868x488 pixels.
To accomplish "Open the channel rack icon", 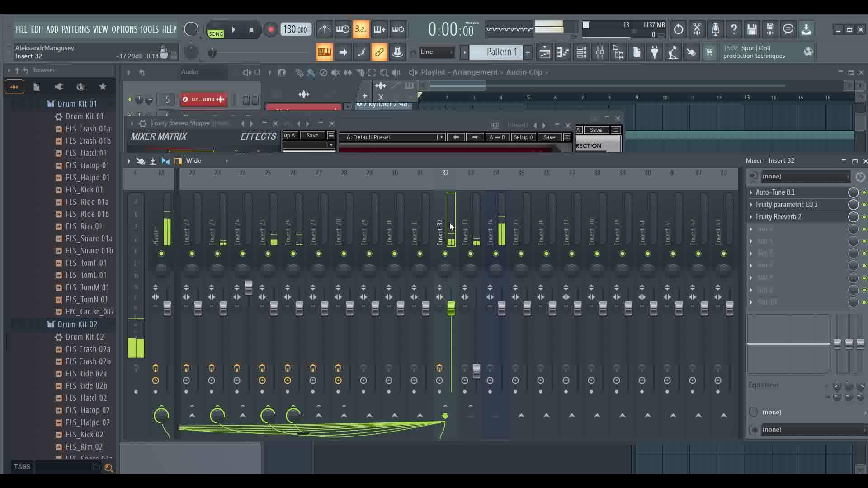I will pyautogui.click(x=581, y=52).
